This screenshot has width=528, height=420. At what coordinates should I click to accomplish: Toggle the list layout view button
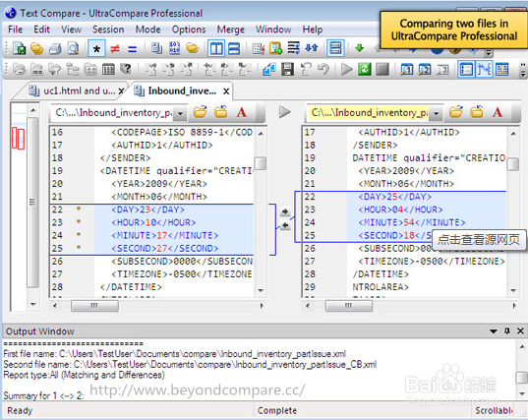click(x=466, y=70)
